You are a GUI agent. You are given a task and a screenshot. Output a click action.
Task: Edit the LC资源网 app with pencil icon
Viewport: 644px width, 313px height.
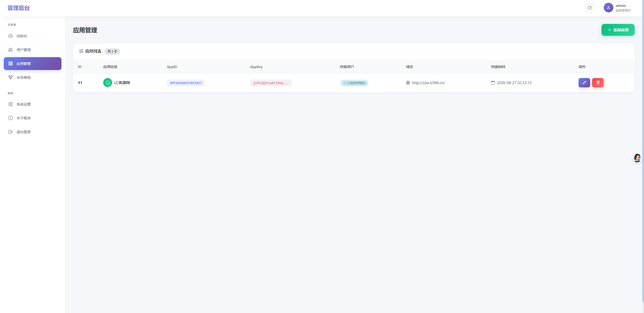point(584,83)
